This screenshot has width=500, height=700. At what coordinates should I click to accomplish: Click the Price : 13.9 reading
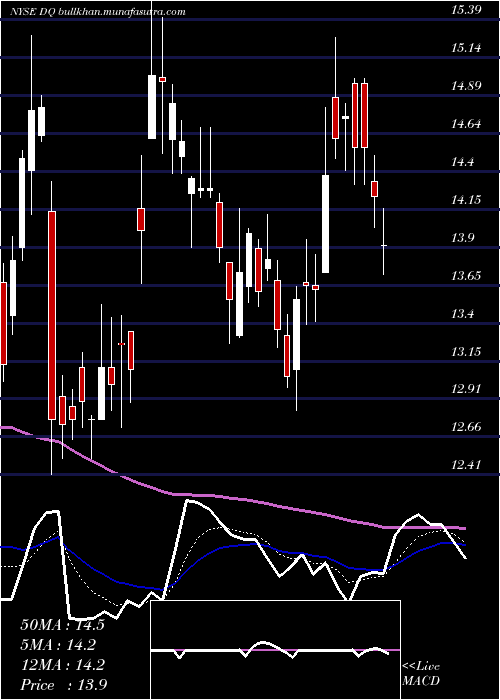pyautogui.click(x=63, y=685)
